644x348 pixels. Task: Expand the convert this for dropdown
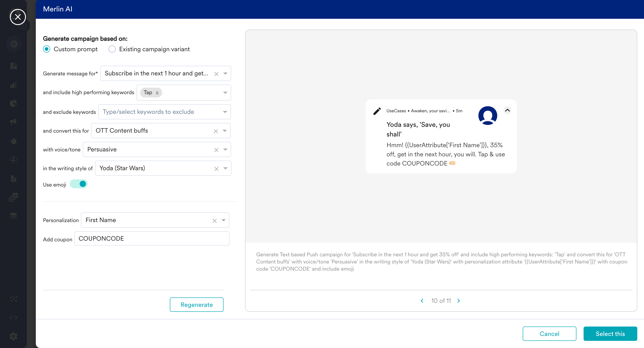[225, 131]
